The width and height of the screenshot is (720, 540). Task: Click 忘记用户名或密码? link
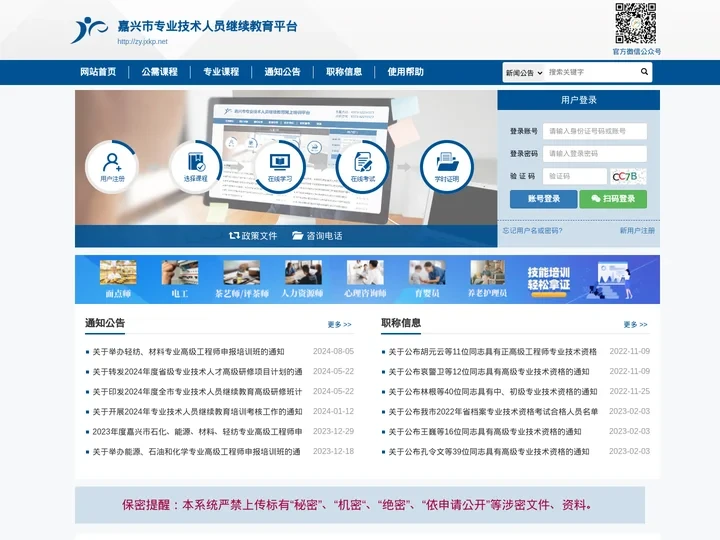(x=532, y=231)
